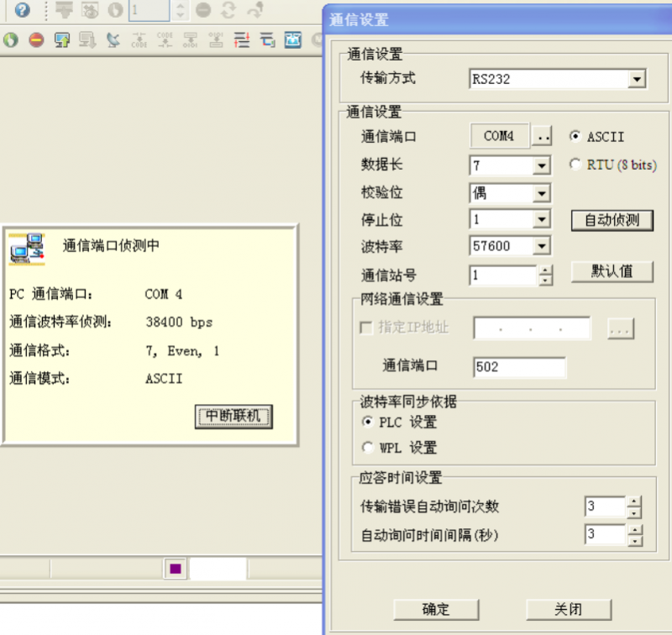Click the 0101-to-box decompile icon
The width and height of the screenshot is (672, 635).
pos(216,39)
